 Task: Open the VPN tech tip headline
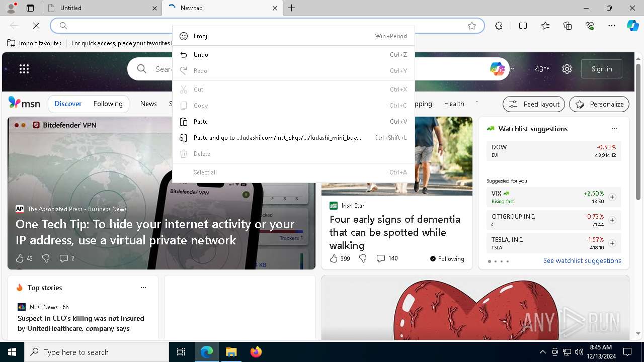tap(155, 232)
